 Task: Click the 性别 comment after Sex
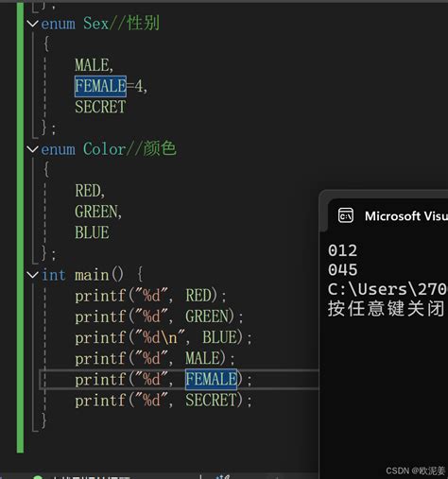pyautogui.click(x=143, y=24)
